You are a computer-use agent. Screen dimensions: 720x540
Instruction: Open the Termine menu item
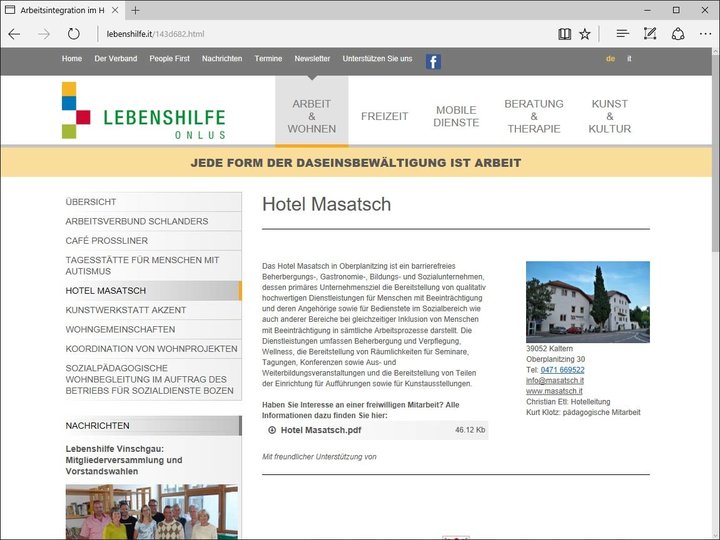268,59
